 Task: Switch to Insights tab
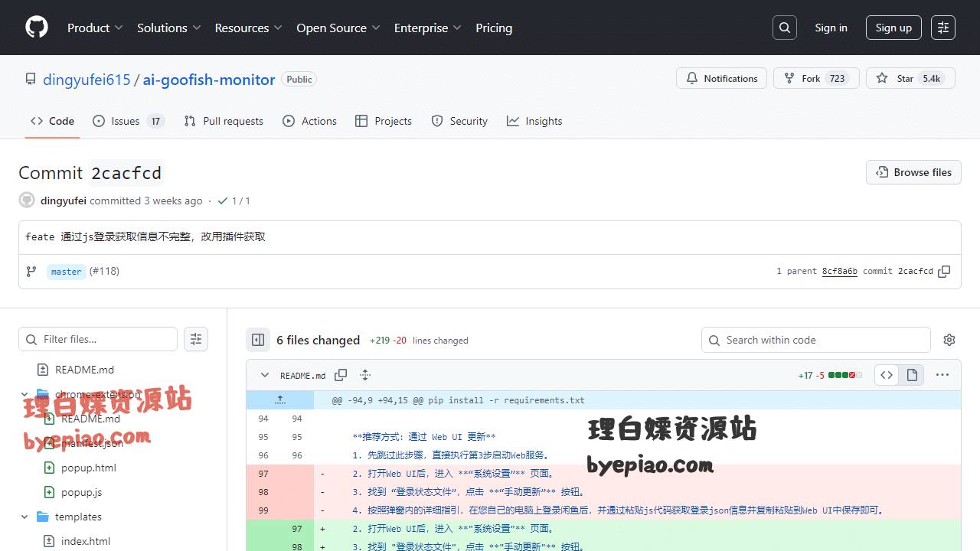(534, 121)
